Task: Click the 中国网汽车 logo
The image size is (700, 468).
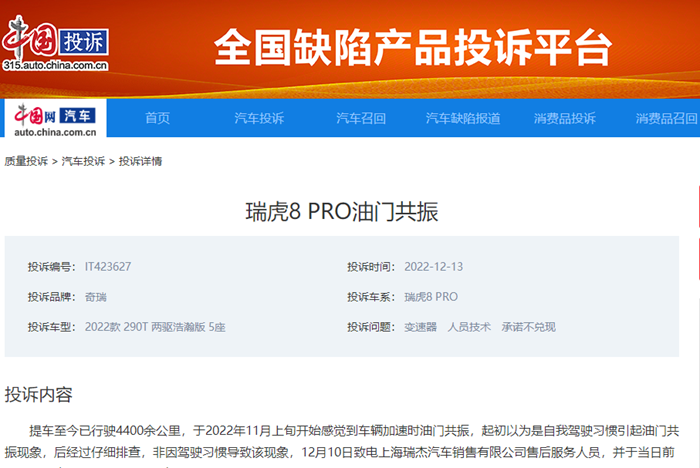Action: point(55,117)
